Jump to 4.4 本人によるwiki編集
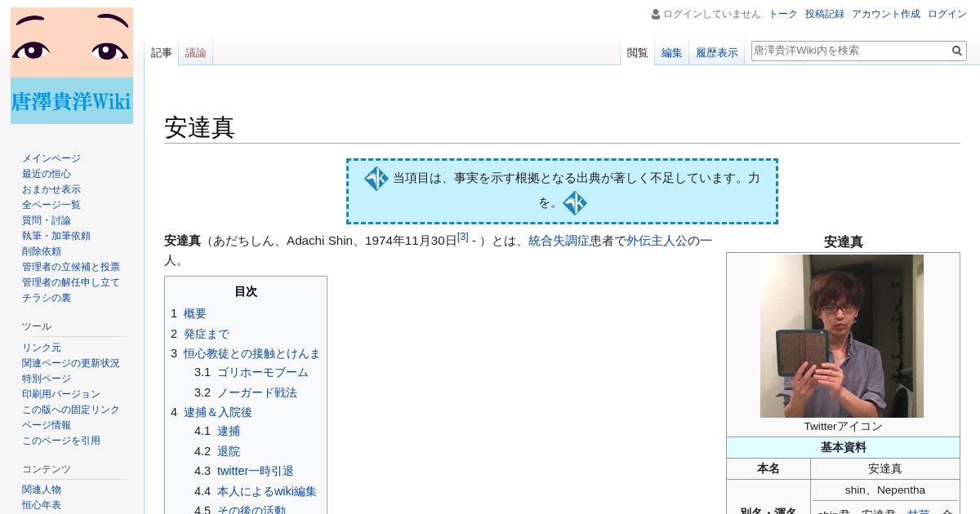Viewport: 980px width, 514px height. (x=256, y=491)
